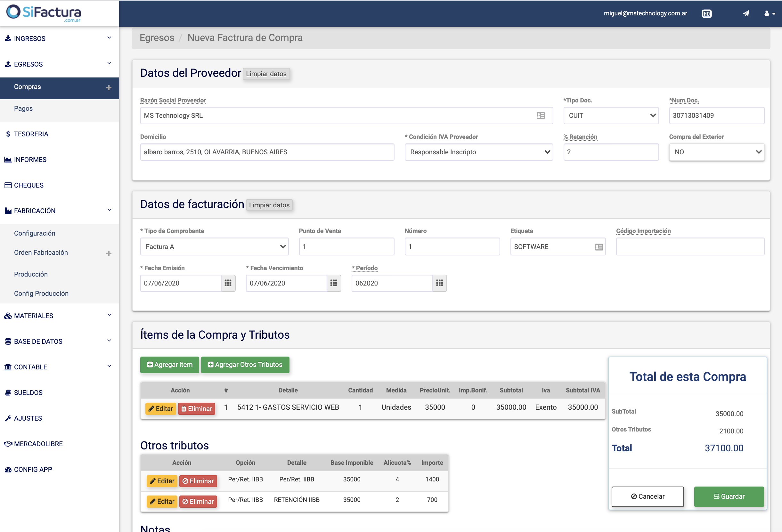This screenshot has width=782, height=532.
Task: Click contact card icon in Razón Social field
Action: tap(541, 116)
